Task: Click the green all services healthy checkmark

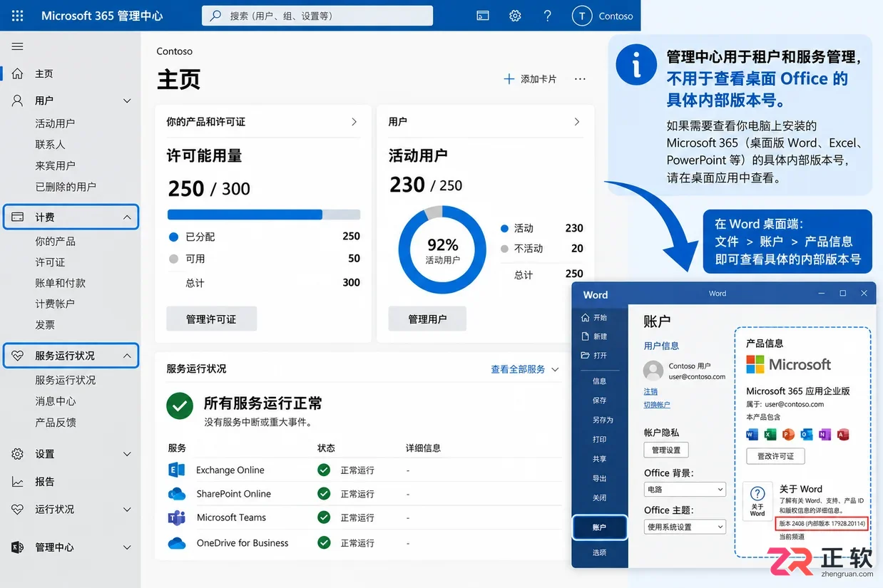Action: tap(180, 406)
